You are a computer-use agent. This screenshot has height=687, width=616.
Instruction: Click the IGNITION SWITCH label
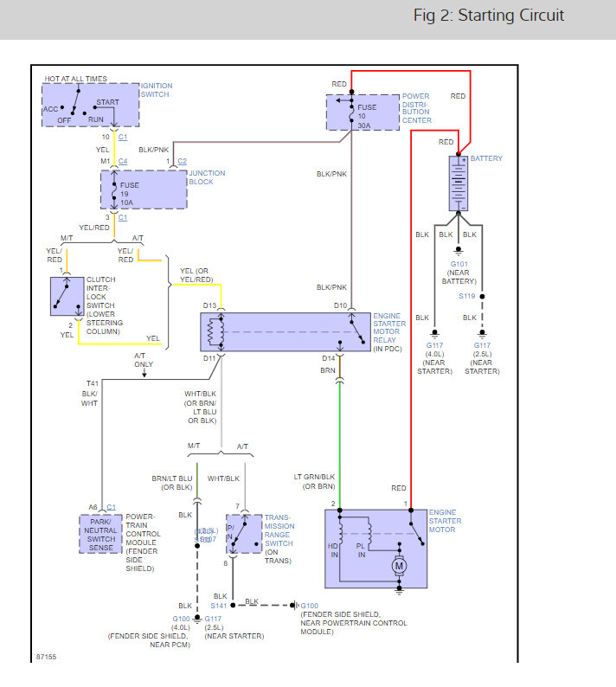point(157,90)
